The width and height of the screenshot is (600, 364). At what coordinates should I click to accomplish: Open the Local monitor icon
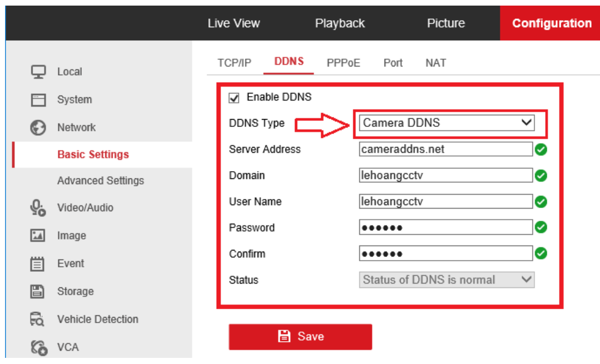(38, 72)
